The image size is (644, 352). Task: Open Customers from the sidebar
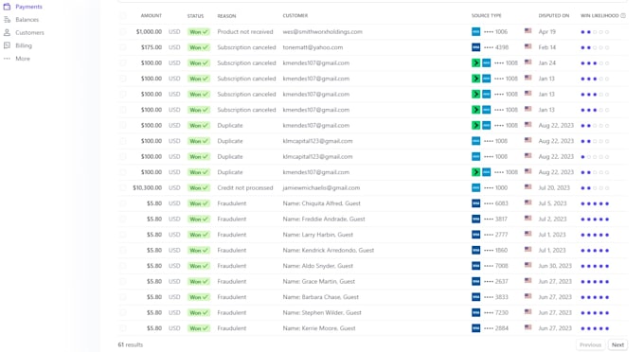pyautogui.click(x=29, y=32)
